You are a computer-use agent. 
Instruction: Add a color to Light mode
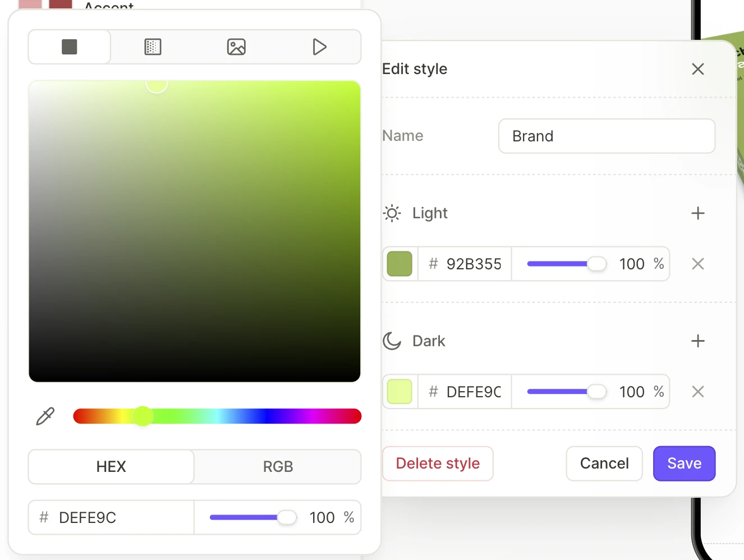[x=698, y=213]
